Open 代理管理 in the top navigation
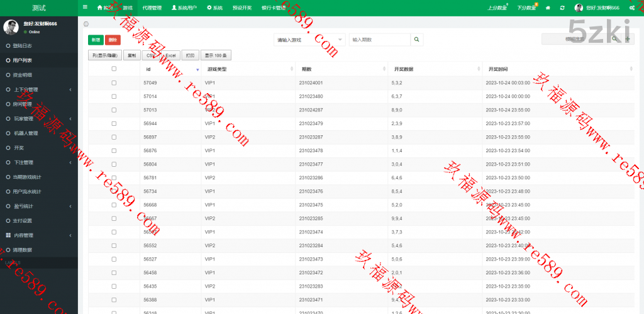Image resolution: width=644 pixels, height=314 pixels. point(152,8)
